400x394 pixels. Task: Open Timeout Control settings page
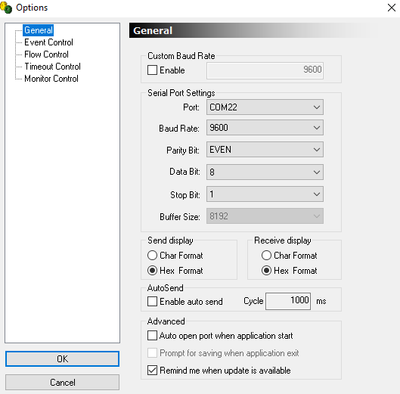tap(52, 66)
